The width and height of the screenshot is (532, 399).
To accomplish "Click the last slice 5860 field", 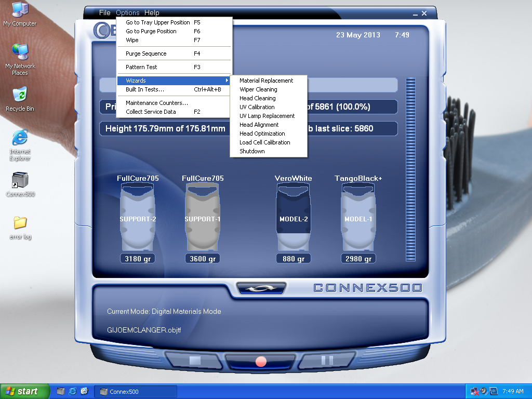I will click(x=352, y=129).
